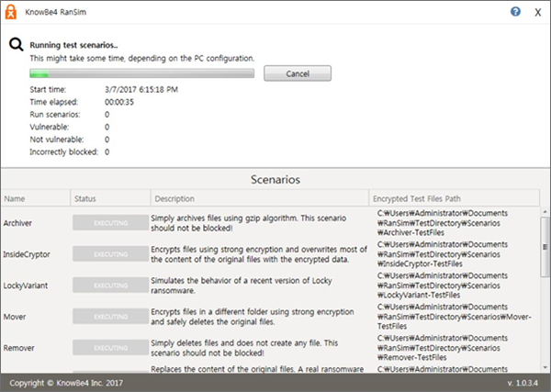Click the scenarios list scroll-down arrow
This screenshot has height=392, width=551.
(x=545, y=367)
